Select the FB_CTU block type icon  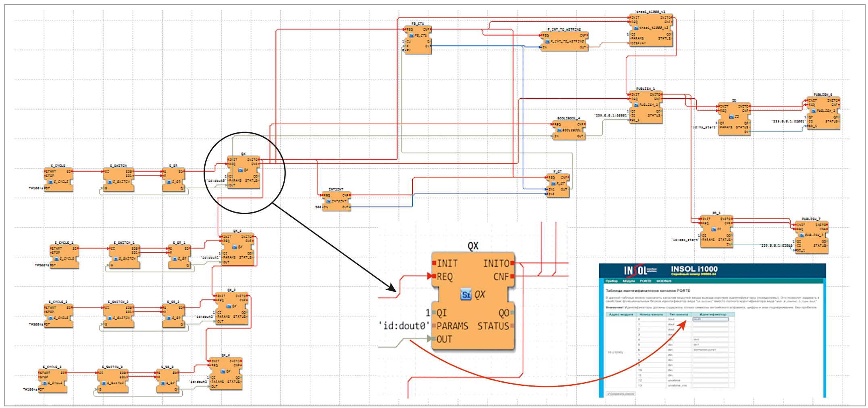[x=412, y=36]
